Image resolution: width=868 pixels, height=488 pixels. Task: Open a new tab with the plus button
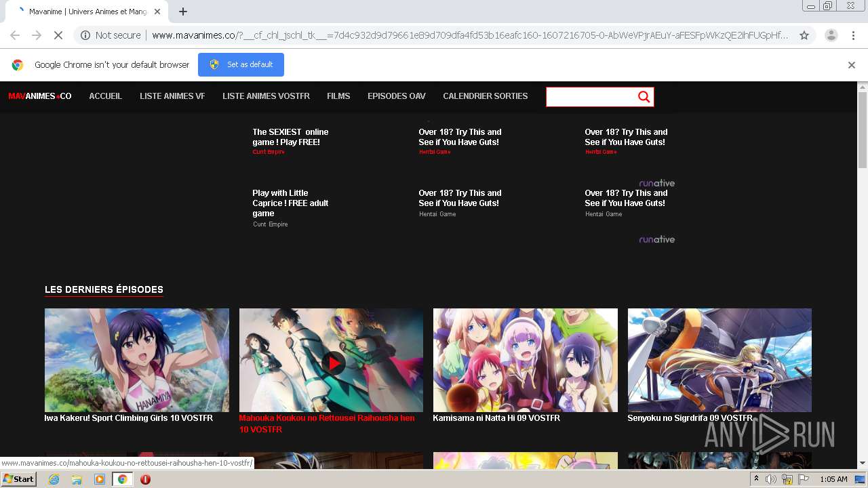[x=183, y=12]
